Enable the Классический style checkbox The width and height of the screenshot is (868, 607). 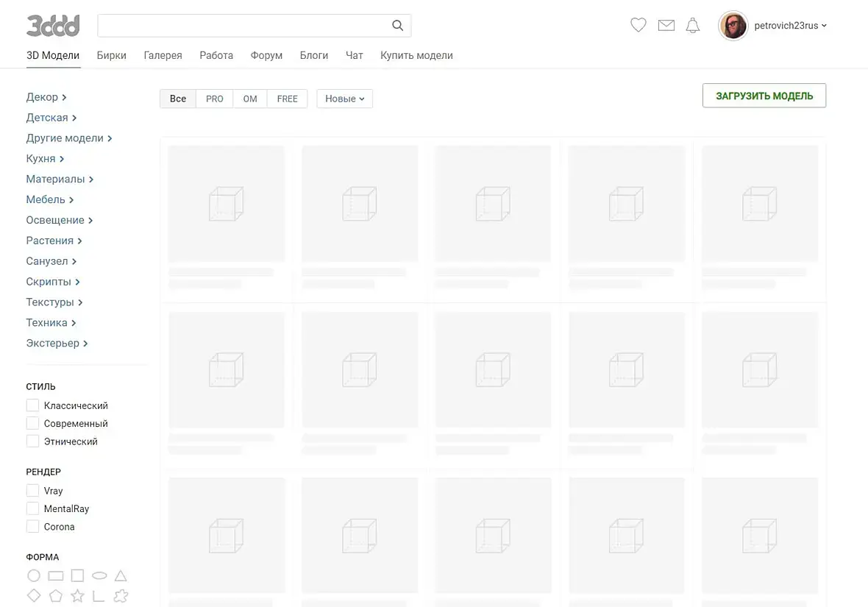coord(32,405)
